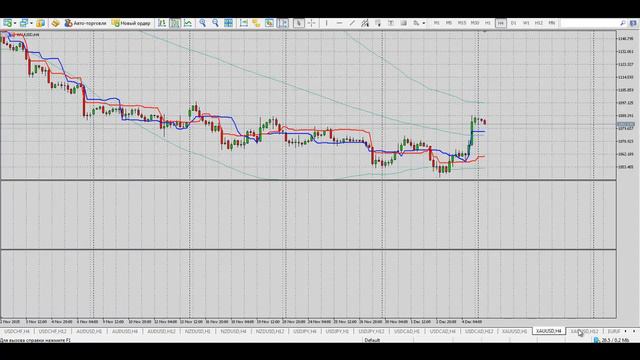Viewport: 640px width, 360px height.
Task: Expand the arrows objects dropdown
Action: 424,23
